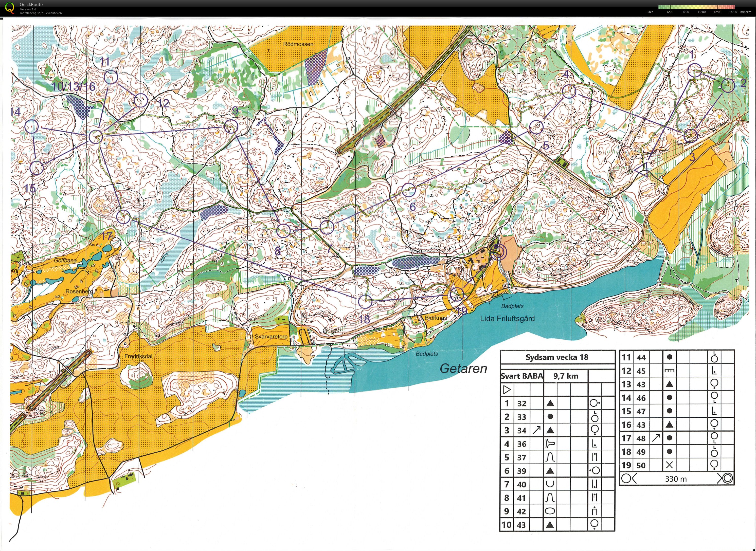Click the black dot in row 18

pos(669,452)
